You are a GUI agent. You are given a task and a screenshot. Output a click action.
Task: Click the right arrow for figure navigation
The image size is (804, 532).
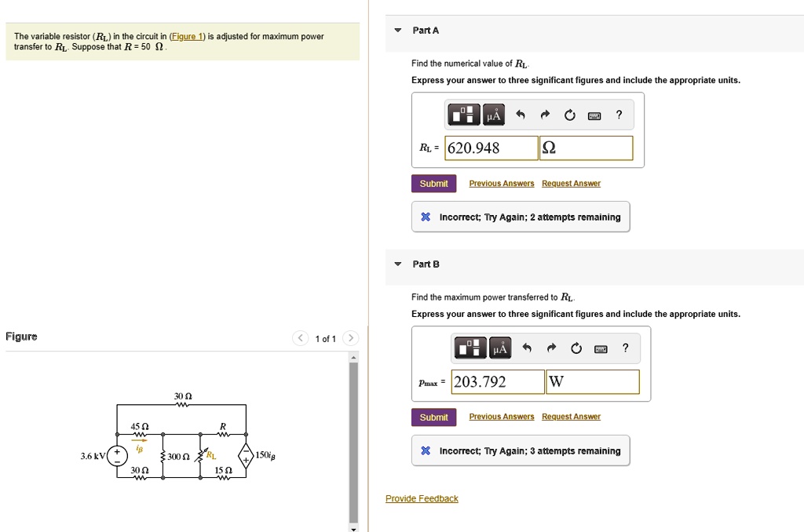click(350, 338)
